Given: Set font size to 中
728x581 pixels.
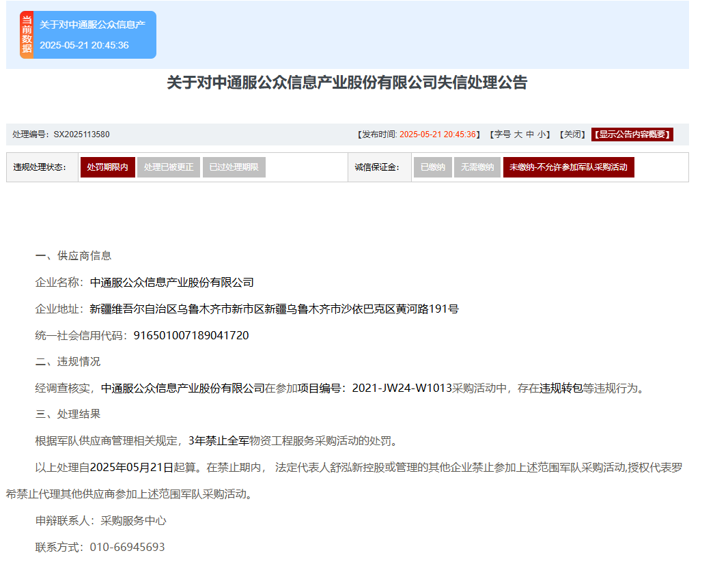Looking at the screenshot, I should pyautogui.click(x=529, y=134).
